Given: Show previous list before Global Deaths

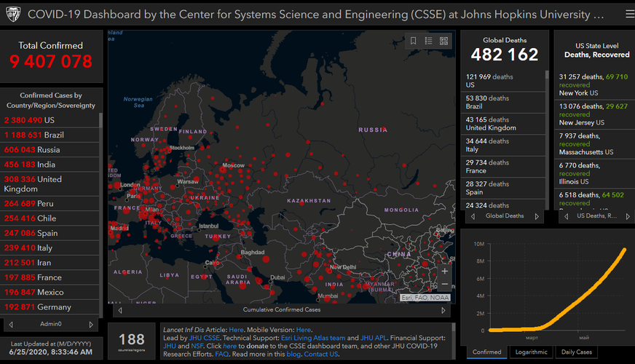Looking at the screenshot, I should pos(472,216).
